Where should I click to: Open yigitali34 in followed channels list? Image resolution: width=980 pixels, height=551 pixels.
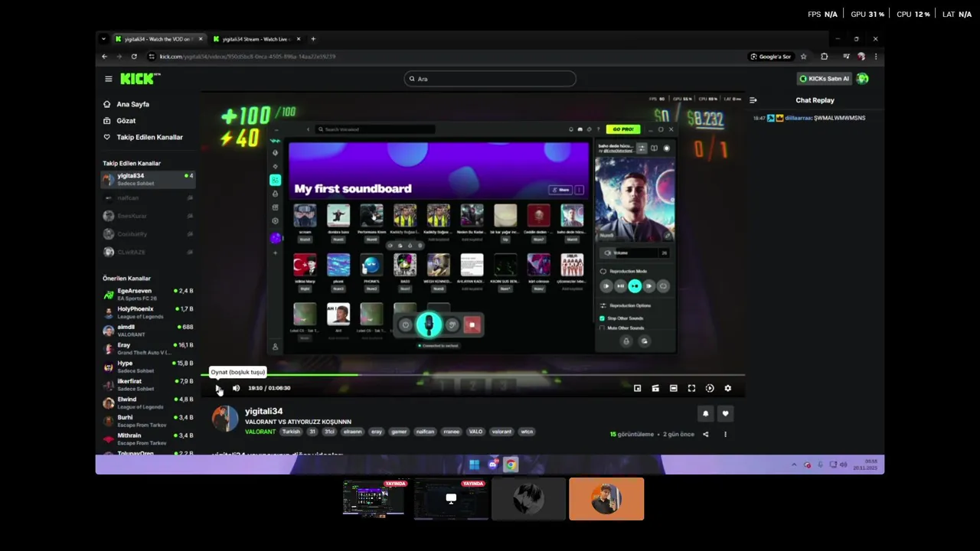(x=148, y=179)
